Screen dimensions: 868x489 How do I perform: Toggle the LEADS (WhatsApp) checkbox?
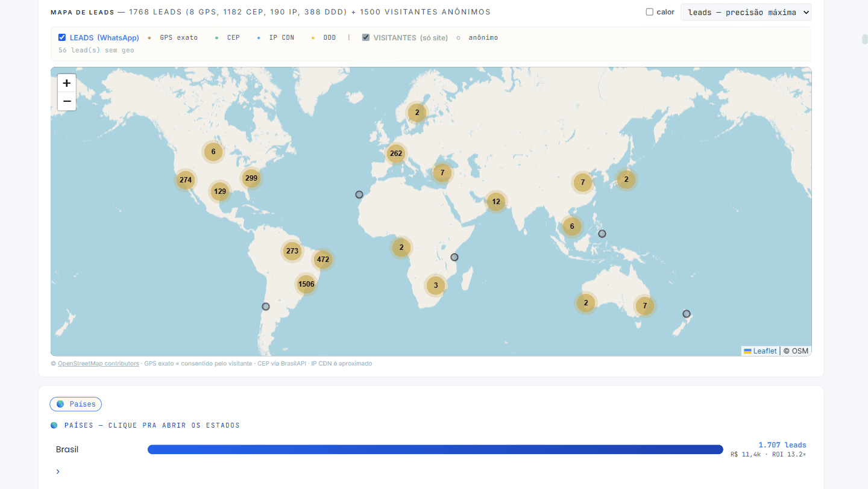62,37
